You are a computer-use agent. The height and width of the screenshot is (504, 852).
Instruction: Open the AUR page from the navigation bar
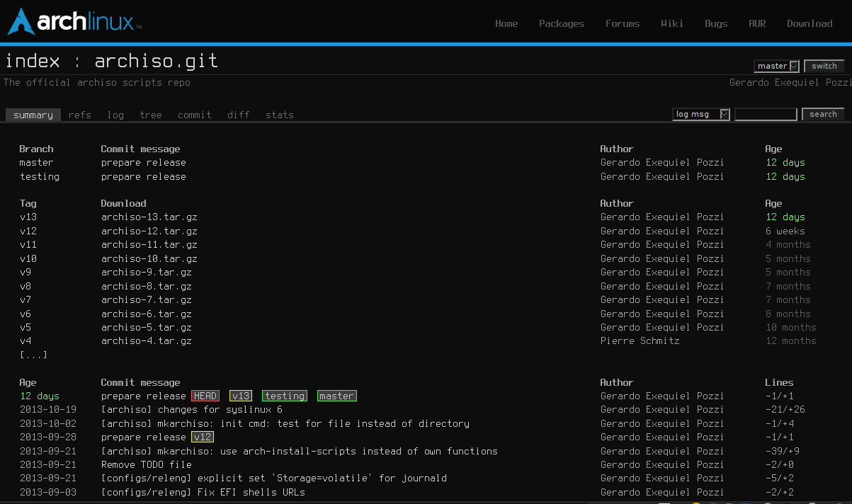click(x=757, y=23)
